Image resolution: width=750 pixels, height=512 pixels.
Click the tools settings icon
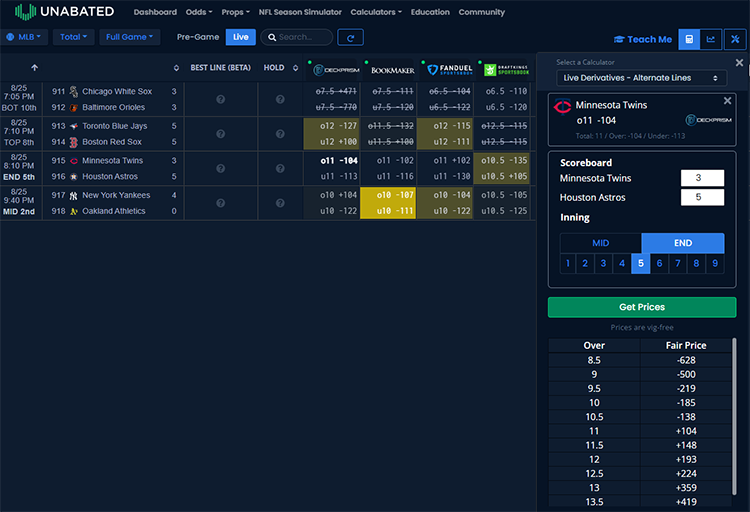point(735,39)
